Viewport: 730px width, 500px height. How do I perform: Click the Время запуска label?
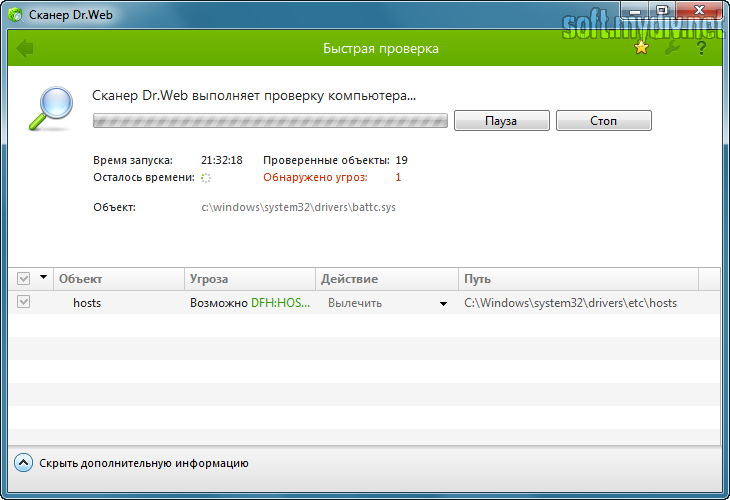[133, 160]
